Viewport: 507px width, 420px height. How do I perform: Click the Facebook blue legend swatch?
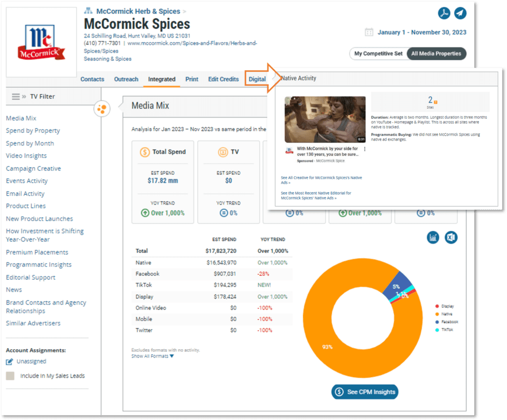click(437, 322)
